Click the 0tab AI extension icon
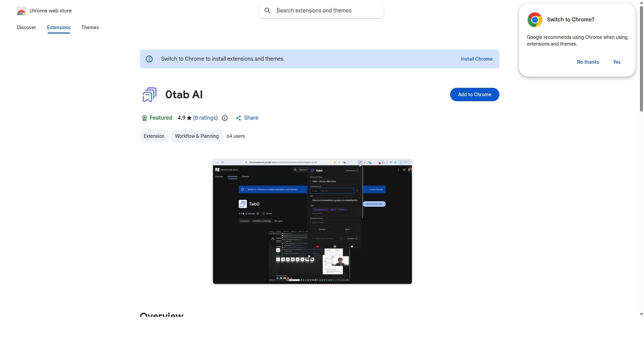644x362 pixels. (x=149, y=95)
